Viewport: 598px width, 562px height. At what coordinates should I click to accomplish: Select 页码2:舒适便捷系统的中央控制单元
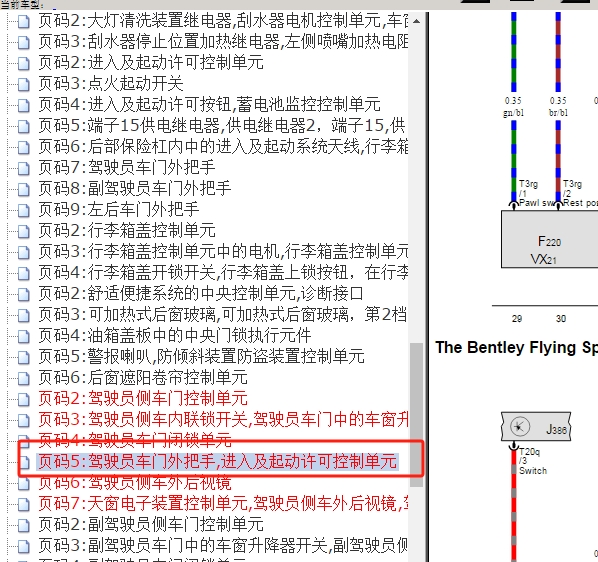click(201, 293)
